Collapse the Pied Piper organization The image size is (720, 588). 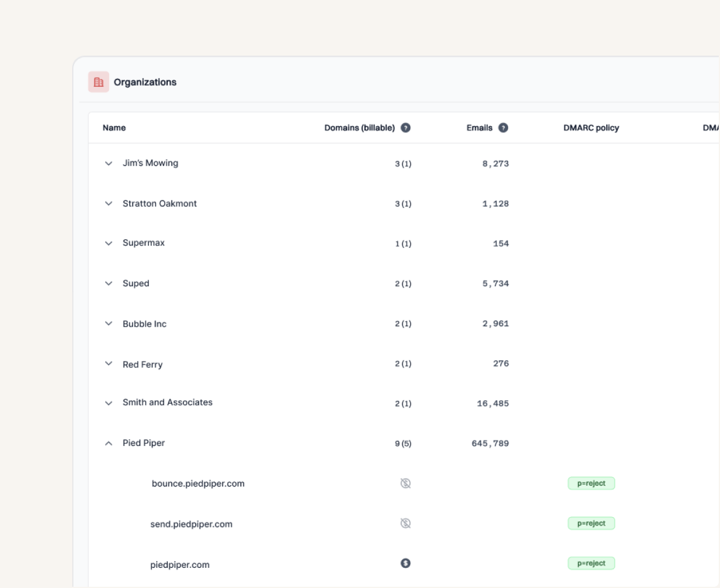tap(109, 444)
